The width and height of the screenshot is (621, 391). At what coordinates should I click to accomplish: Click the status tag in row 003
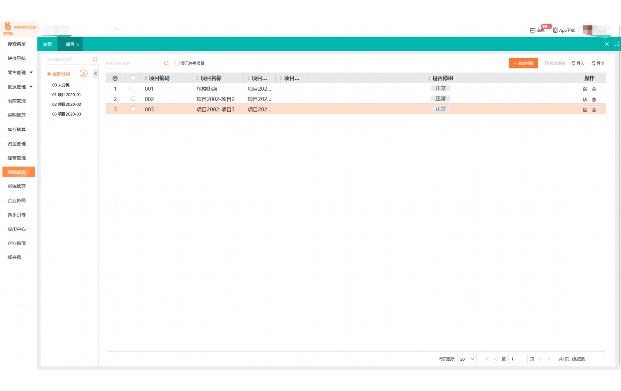click(x=440, y=109)
